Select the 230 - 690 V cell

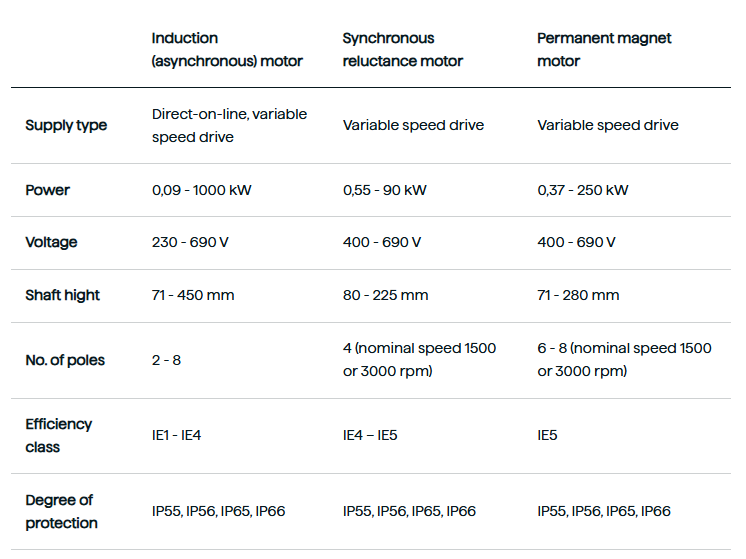pyautogui.click(x=190, y=242)
